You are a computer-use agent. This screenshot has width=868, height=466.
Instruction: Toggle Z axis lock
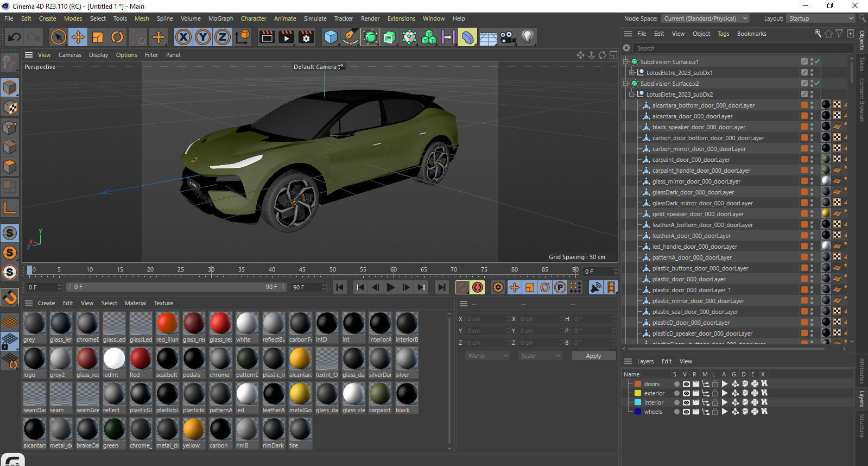[223, 37]
